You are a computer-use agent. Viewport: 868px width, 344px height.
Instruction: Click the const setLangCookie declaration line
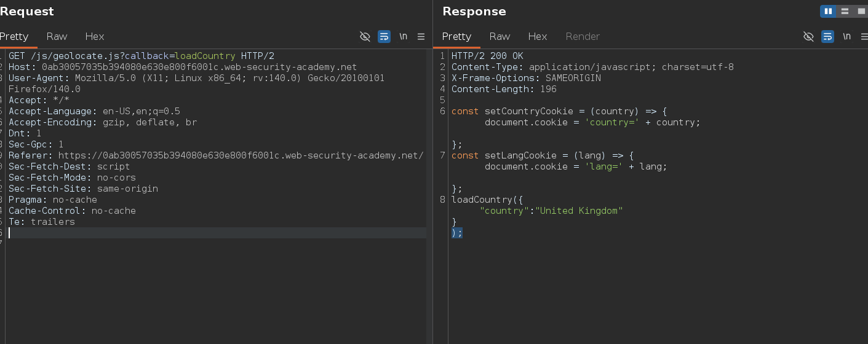coord(543,155)
